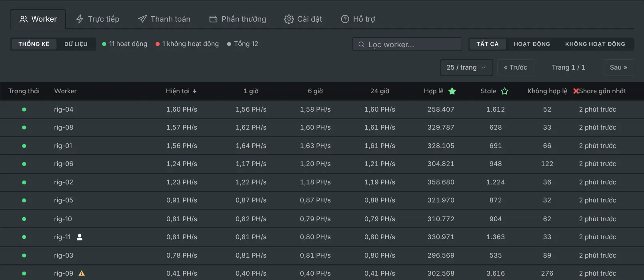Click the search magnifier icon
The image size is (644, 280).
point(361,44)
